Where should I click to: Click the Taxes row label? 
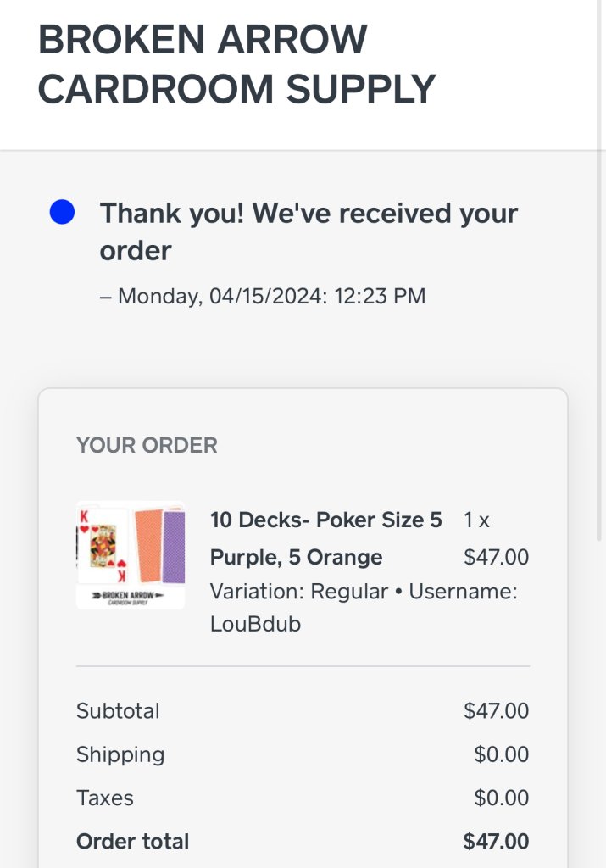pyautogui.click(x=105, y=798)
